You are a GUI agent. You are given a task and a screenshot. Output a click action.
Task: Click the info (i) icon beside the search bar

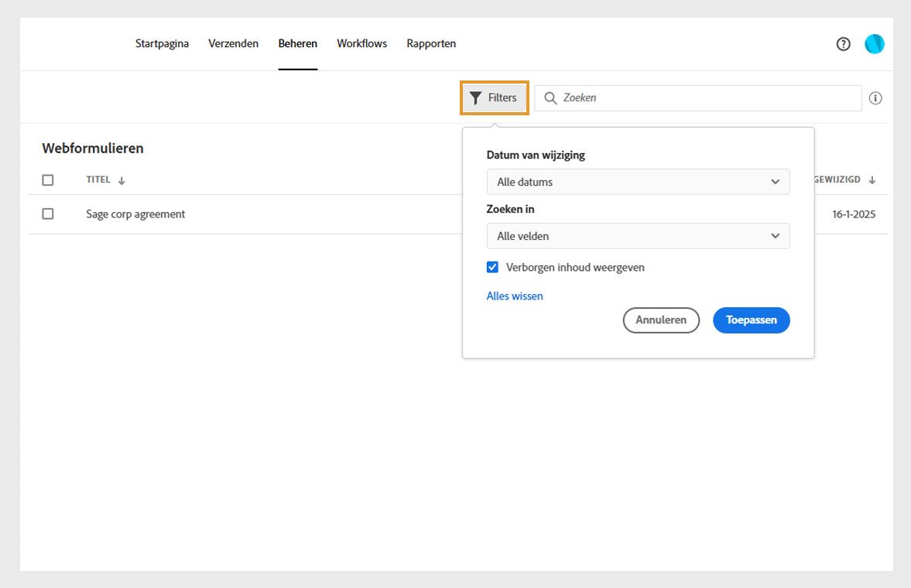pyautogui.click(x=875, y=97)
